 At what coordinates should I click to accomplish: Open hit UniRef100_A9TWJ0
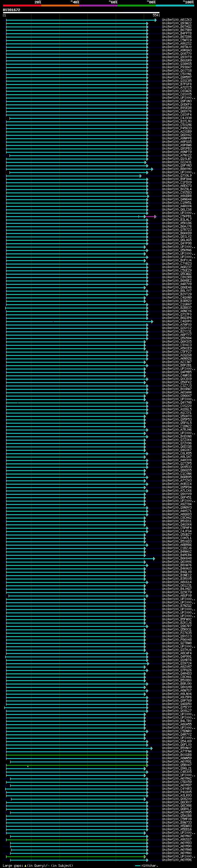(177, 47)
